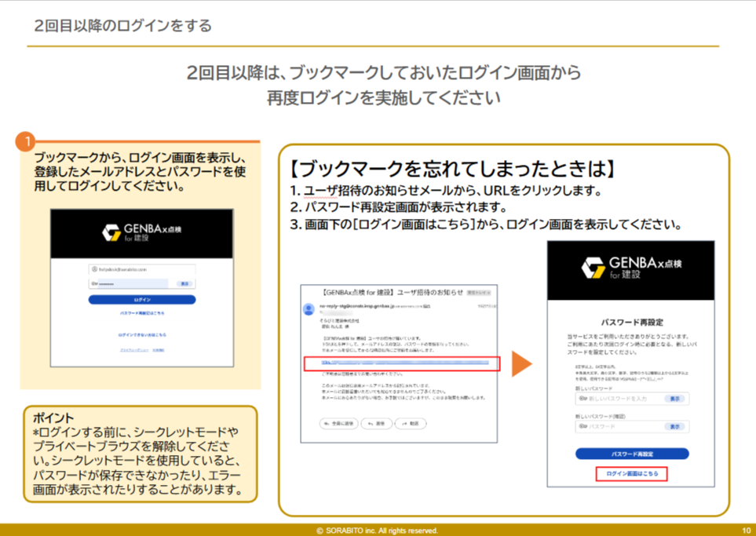Image resolution: width=756 pixels, height=536 pixels.
Task: Click the 転送 button in the email
Action: [x=410, y=423]
